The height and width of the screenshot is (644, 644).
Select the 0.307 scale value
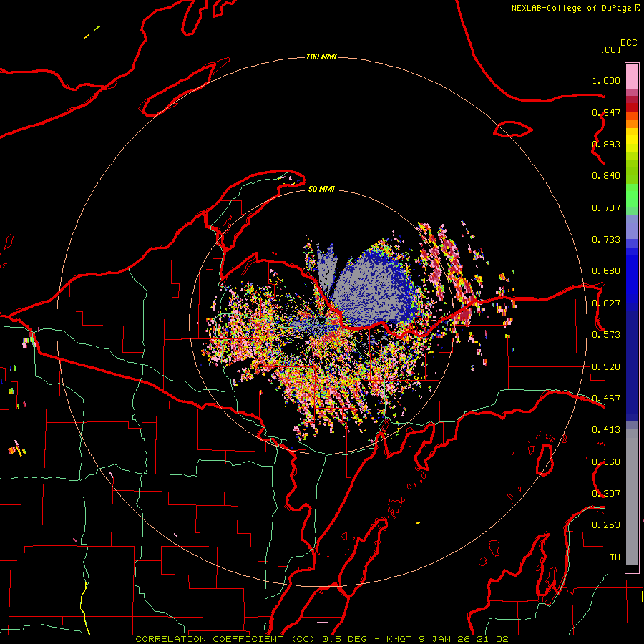(606, 494)
